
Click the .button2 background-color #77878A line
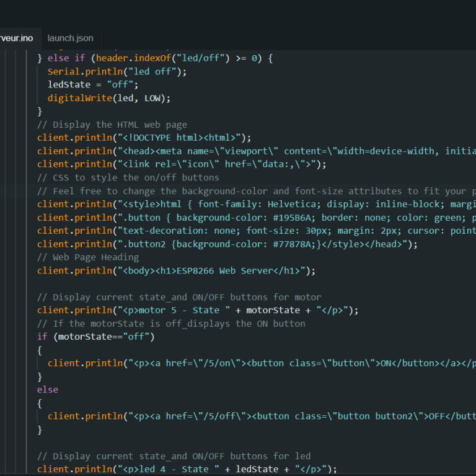(x=227, y=244)
